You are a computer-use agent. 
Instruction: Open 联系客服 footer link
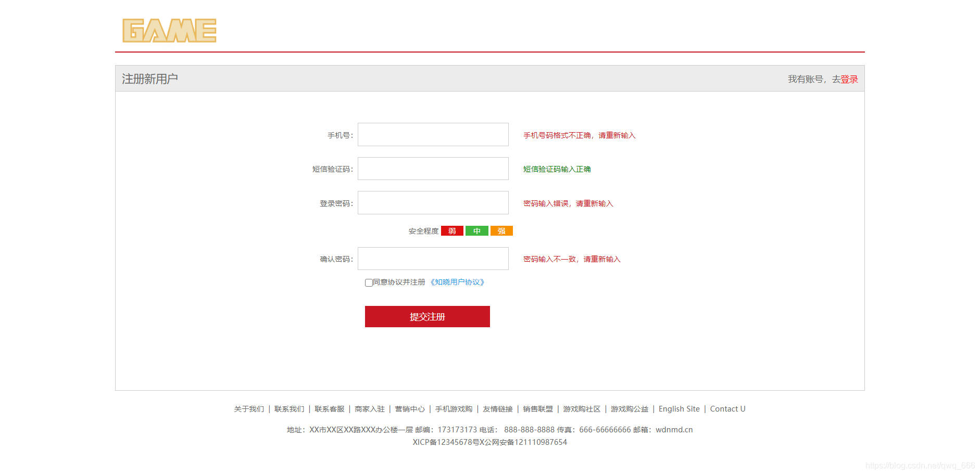[330, 409]
